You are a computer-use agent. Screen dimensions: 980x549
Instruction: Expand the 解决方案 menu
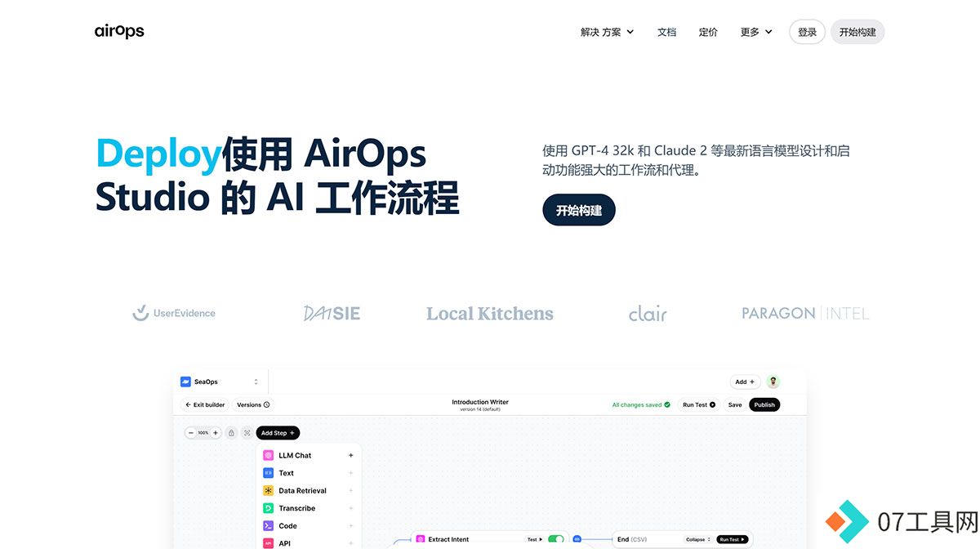(608, 32)
